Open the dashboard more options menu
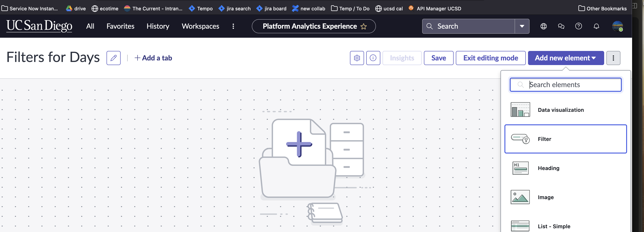Viewport: 644px width, 232px height. coord(613,58)
